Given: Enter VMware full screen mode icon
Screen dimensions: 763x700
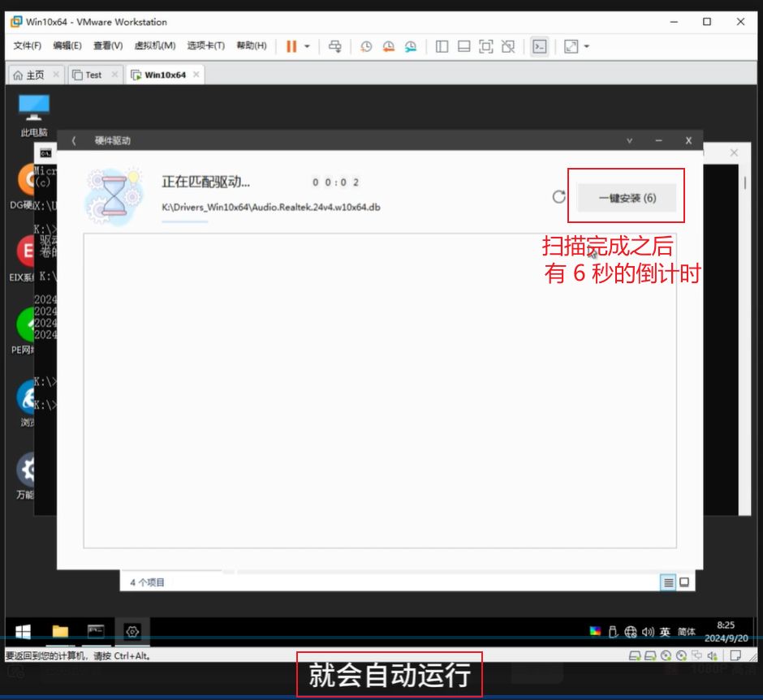Looking at the screenshot, I should click(485, 46).
